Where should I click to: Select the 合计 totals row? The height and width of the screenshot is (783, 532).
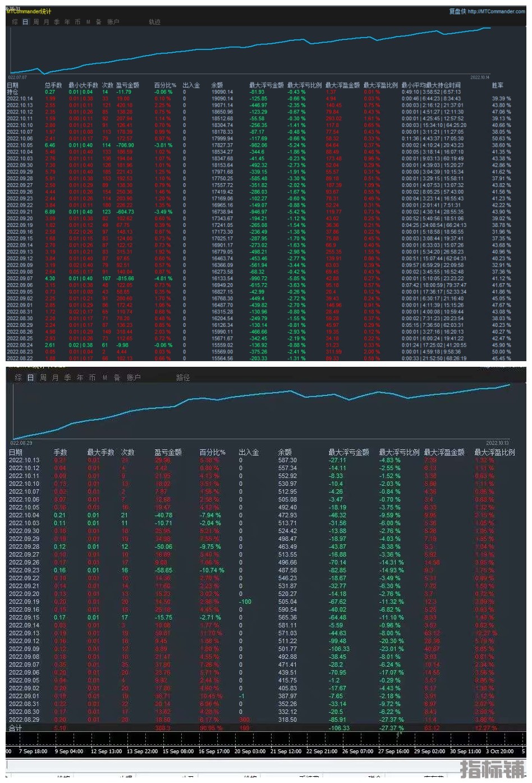click(x=265, y=728)
